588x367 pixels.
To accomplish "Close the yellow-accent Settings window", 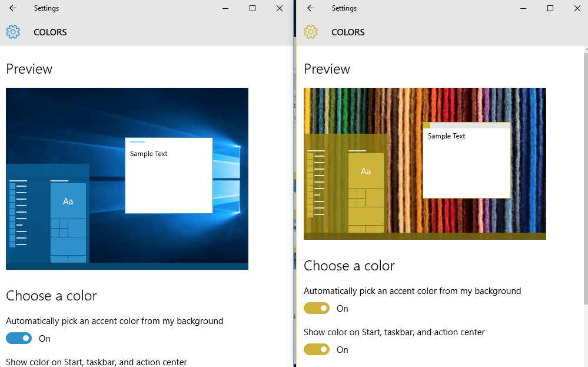I will [577, 8].
